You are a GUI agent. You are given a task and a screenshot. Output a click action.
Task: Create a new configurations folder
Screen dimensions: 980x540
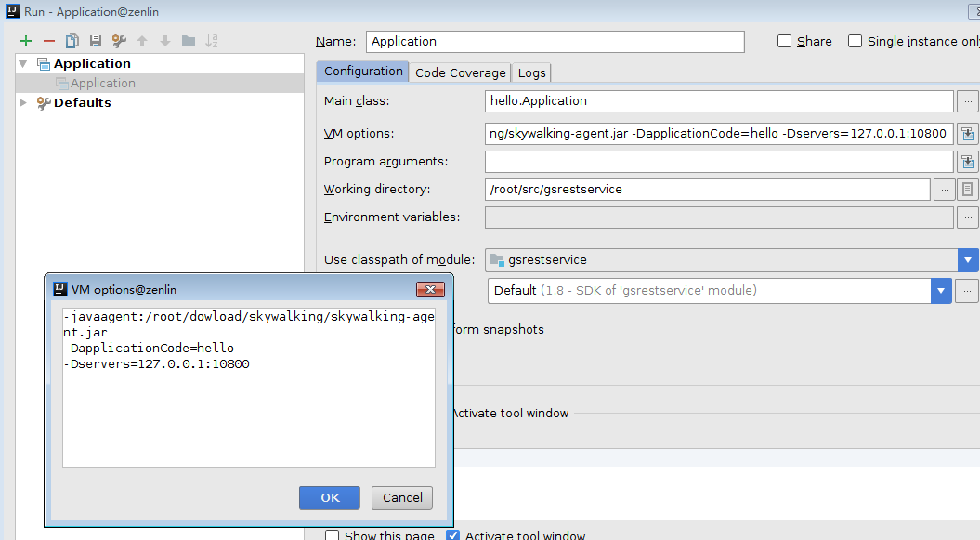[188, 41]
